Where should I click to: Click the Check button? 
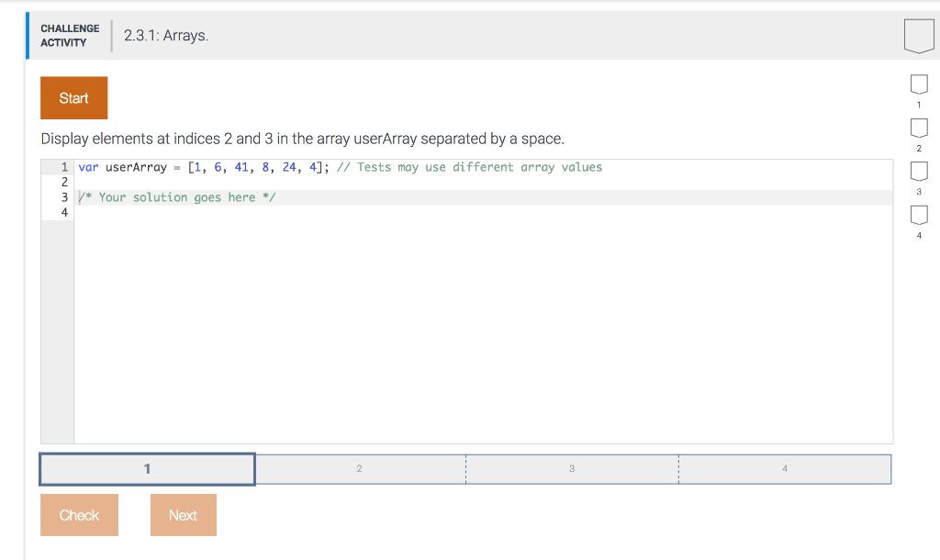tap(79, 515)
